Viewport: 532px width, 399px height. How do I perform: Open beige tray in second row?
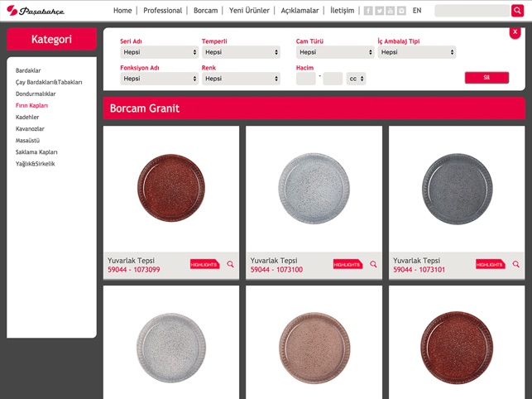click(x=314, y=348)
